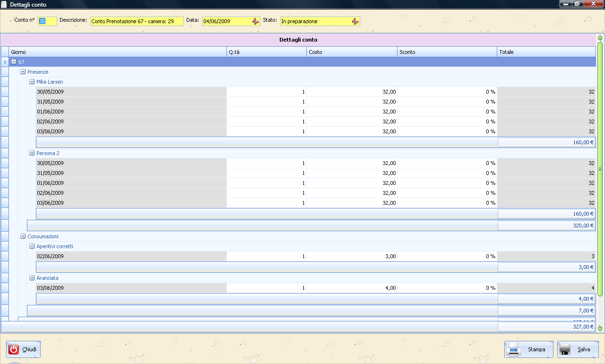Collapse the Consumazioni group

pyautogui.click(x=23, y=236)
